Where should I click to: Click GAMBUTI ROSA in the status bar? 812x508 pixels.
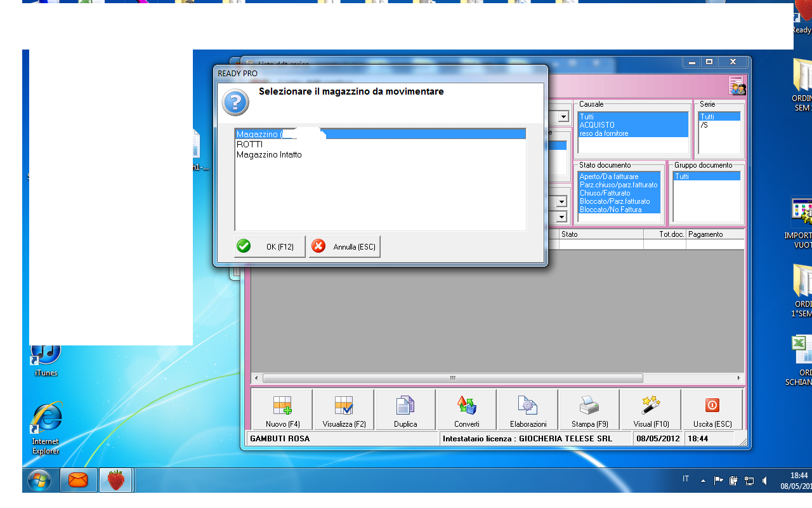point(280,439)
